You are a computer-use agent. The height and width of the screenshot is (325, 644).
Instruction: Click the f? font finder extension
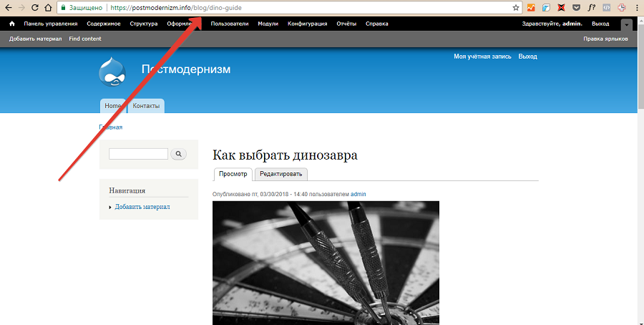coord(592,7)
